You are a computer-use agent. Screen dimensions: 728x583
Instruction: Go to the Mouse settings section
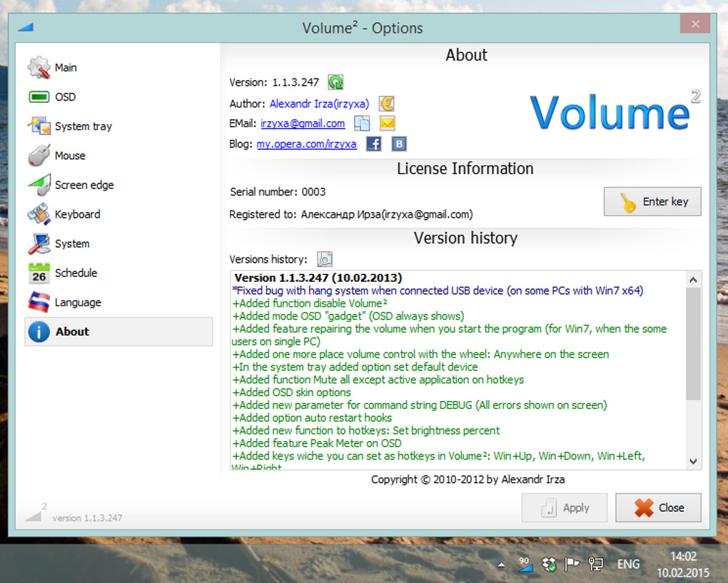click(119, 156)
